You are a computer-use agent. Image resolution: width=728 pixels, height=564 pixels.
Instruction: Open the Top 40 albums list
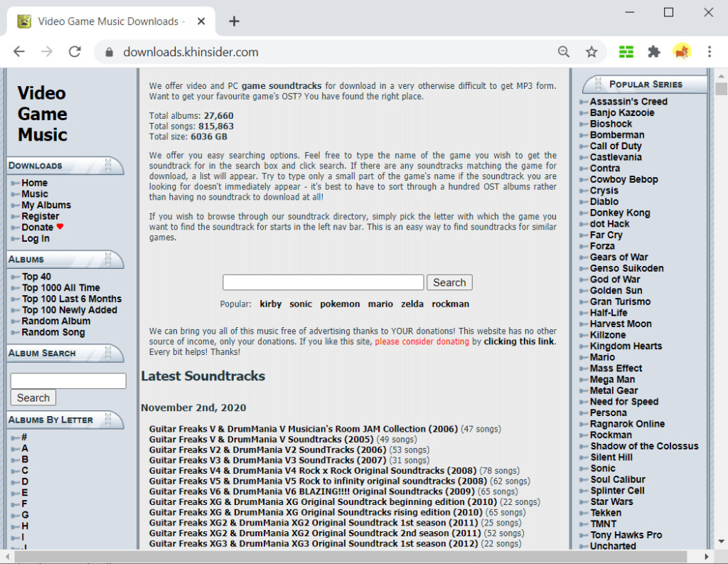click(x=37, y=277)
